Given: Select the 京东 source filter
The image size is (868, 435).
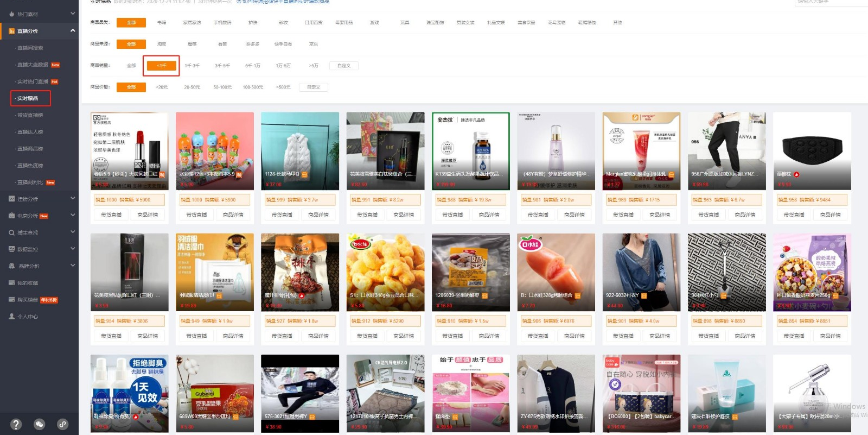Looking at the screenshot, I should [x=314, y=44].
